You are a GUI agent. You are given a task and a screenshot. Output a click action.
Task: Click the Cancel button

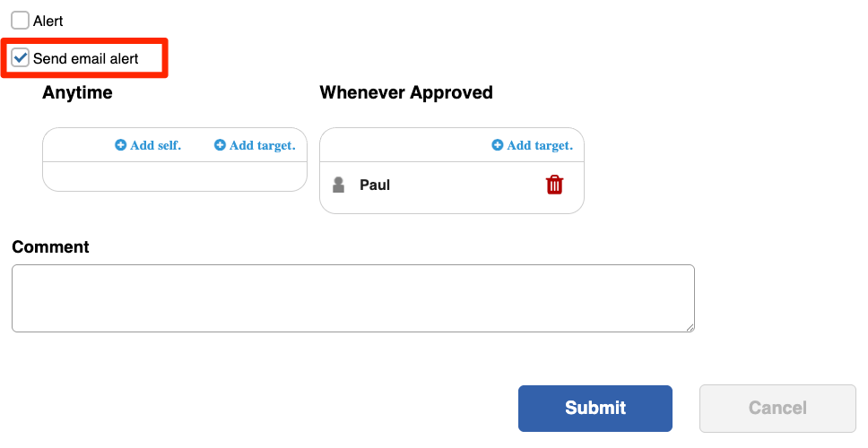pos(777,409)
